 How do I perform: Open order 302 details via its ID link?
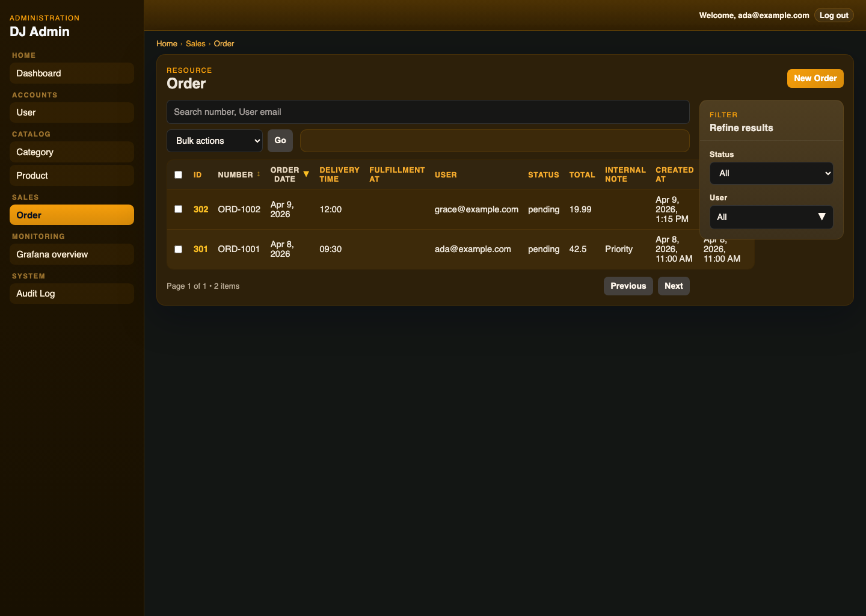(x=201, y=209)
